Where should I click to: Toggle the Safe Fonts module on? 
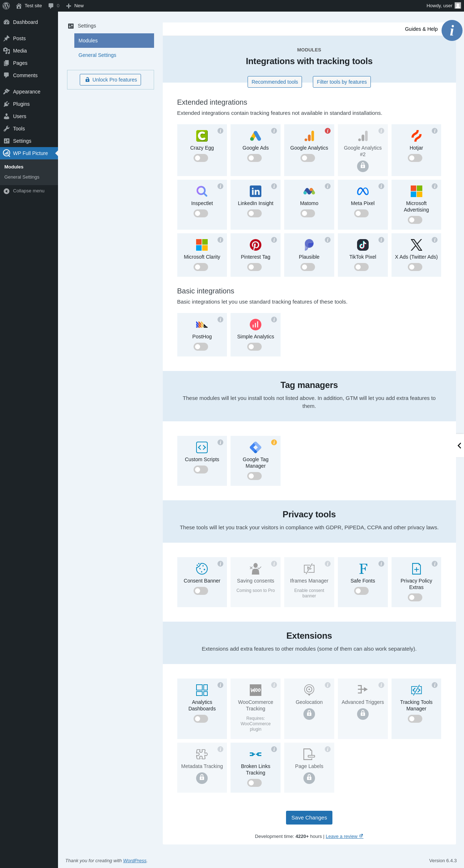point(361,591)
